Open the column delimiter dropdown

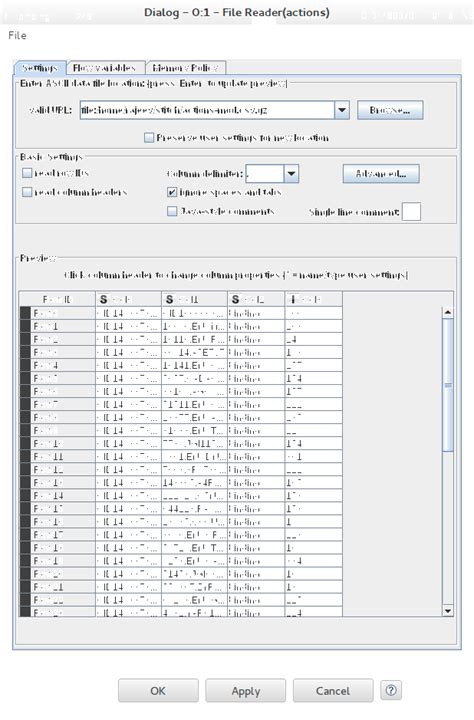291,174
